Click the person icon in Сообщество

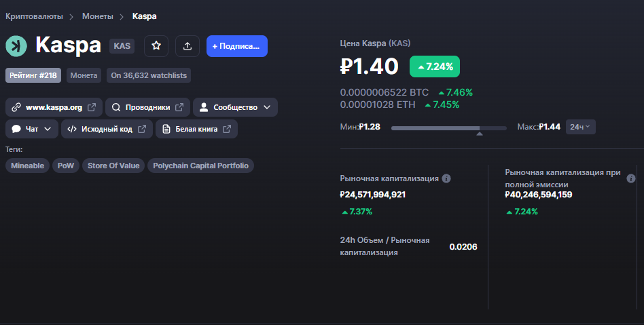point(203,107)
